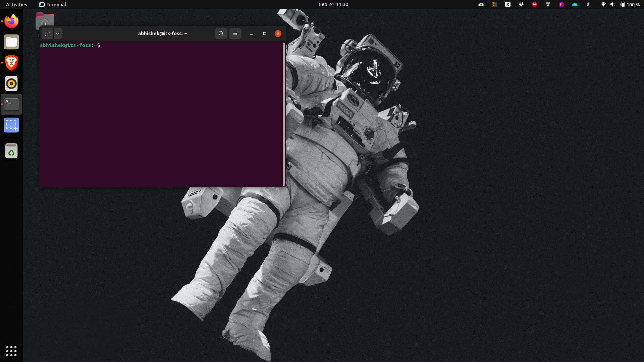Click the orange-teal tray icon
Image resolution: width=644 pixels, height=362 pixels.
pyautogui.click(x=494, y=4)
